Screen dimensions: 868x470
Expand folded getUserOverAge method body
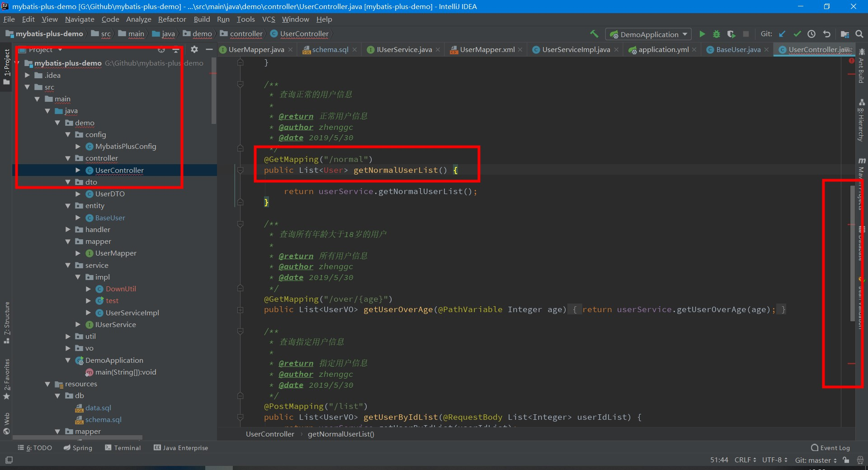coord(241,310)
